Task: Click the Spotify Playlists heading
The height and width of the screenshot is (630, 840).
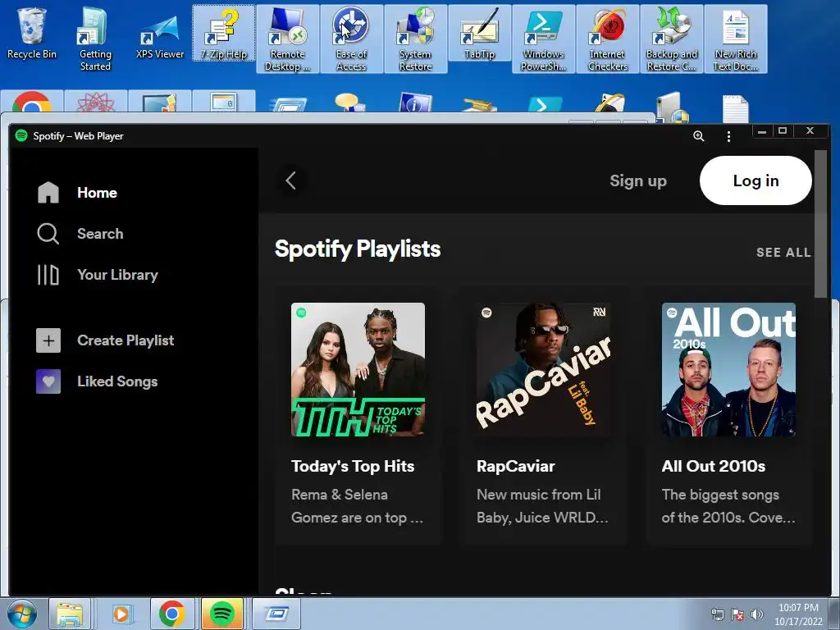Action: coord(358,249)
